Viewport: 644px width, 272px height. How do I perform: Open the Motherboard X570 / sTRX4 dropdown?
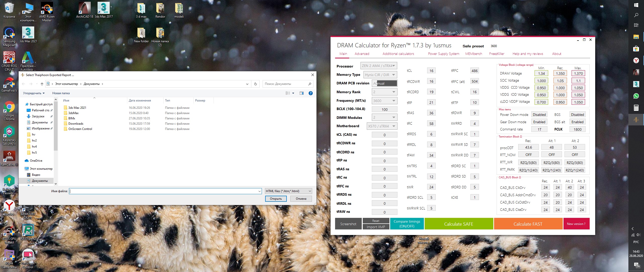[x=382, y=126]
